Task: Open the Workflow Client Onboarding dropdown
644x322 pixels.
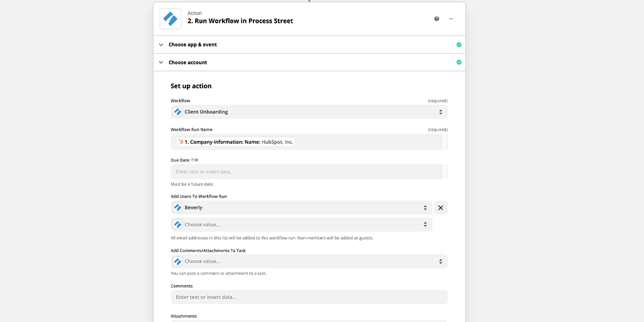Action: pos(309,112)
